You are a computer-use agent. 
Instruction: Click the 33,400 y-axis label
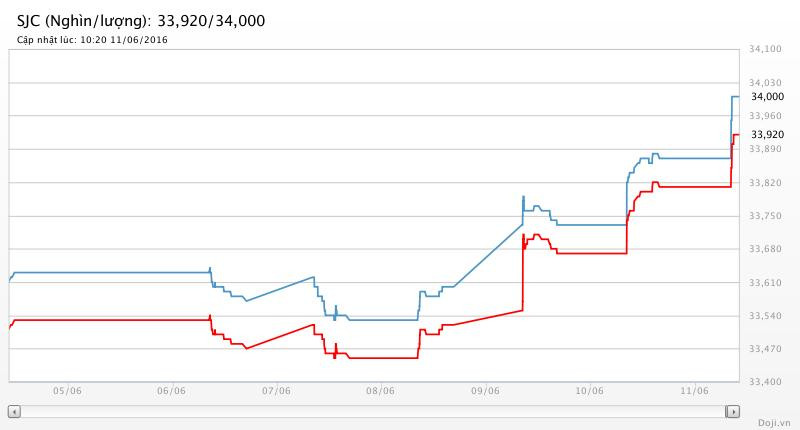coord(765,382)
